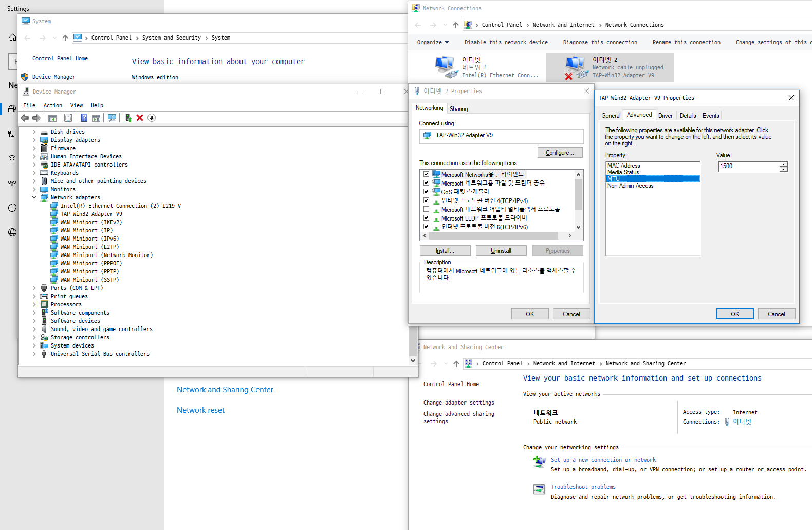Click red X Uninstall device icon
Viewport: 812px width, 530px height.
140,118
